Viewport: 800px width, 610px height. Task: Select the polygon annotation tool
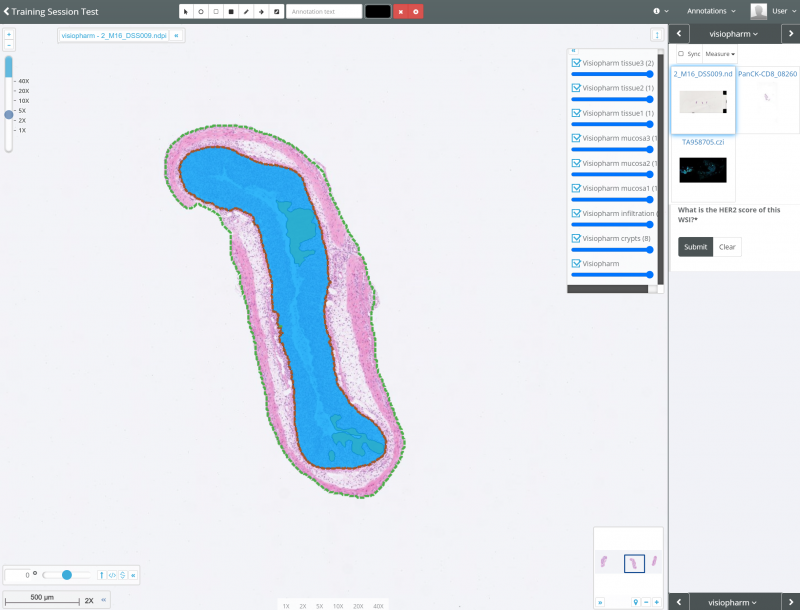[x=201, y=11]
